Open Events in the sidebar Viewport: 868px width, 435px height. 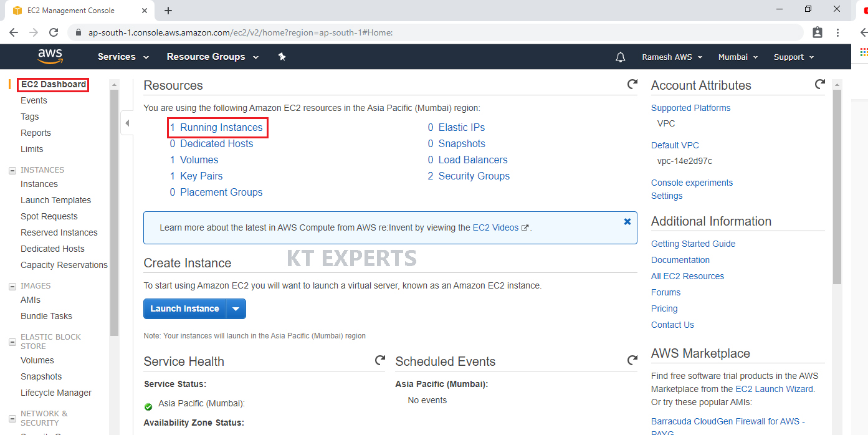click(x=34, y=100)
